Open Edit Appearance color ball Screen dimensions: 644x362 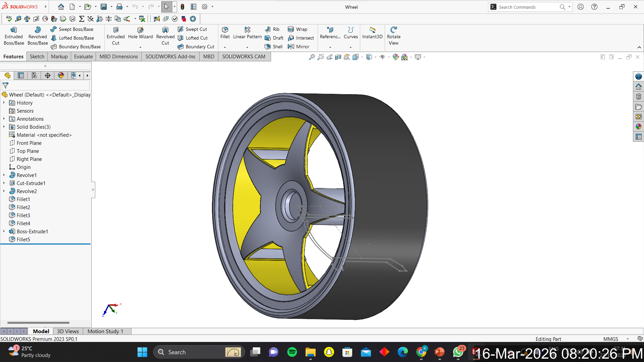[395, 57]
